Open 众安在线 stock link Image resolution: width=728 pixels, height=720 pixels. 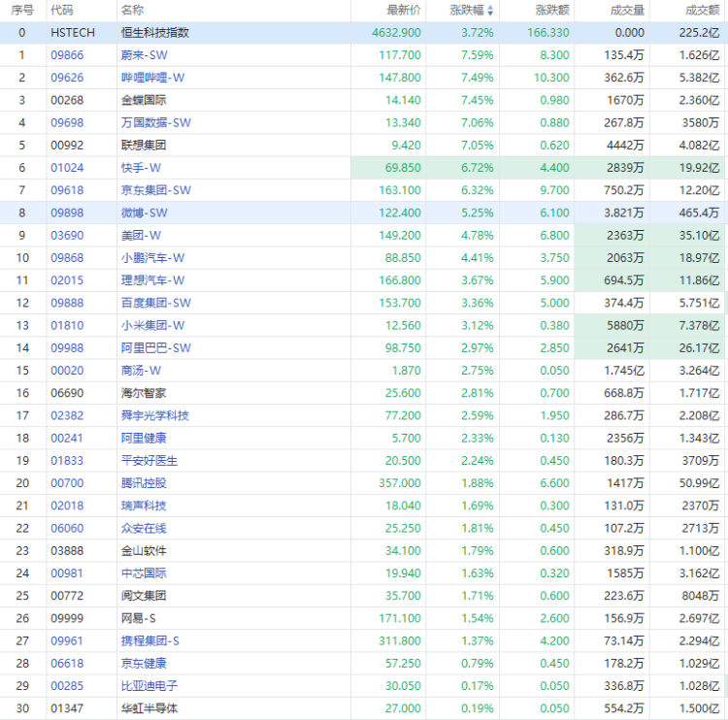pos(144,528)
